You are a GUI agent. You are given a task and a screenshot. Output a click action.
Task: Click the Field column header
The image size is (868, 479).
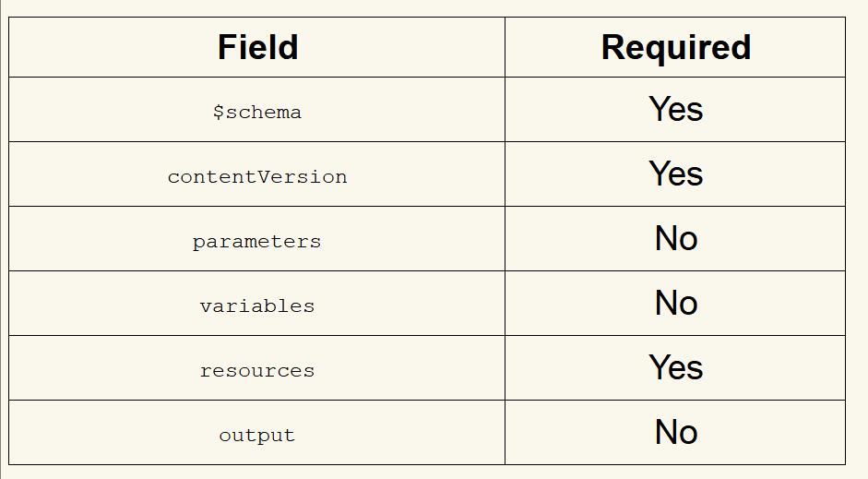(x=257, y=47)
